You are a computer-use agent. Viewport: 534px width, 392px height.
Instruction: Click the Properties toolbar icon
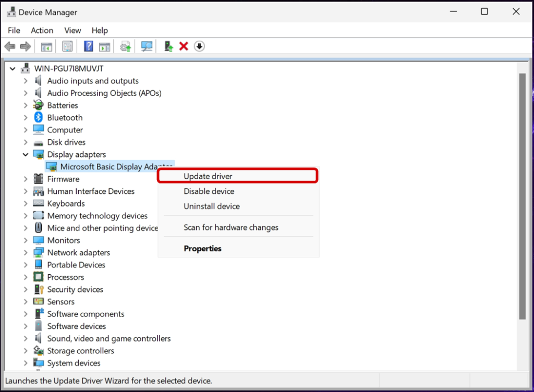pos(67,46)
